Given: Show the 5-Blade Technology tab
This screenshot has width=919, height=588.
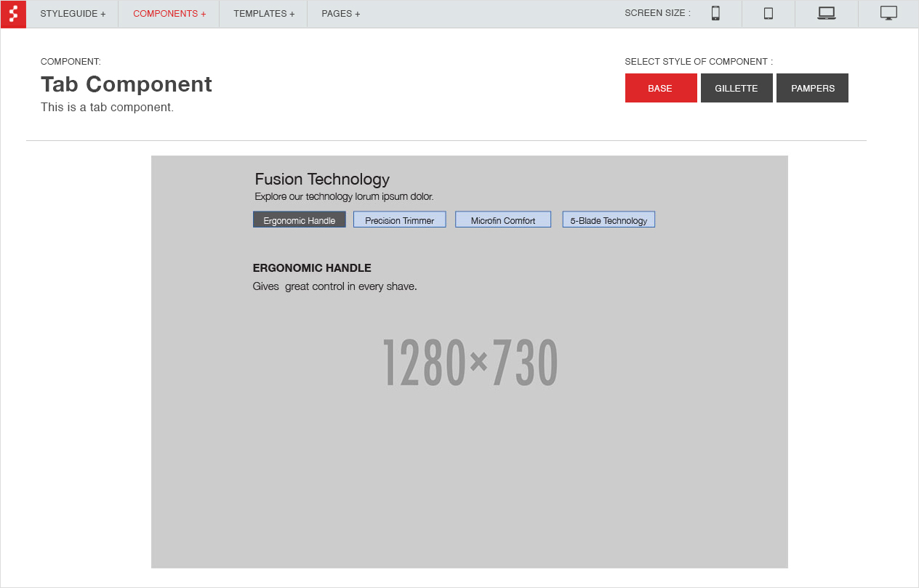Looking at the screenshot, I should (609, 220).
